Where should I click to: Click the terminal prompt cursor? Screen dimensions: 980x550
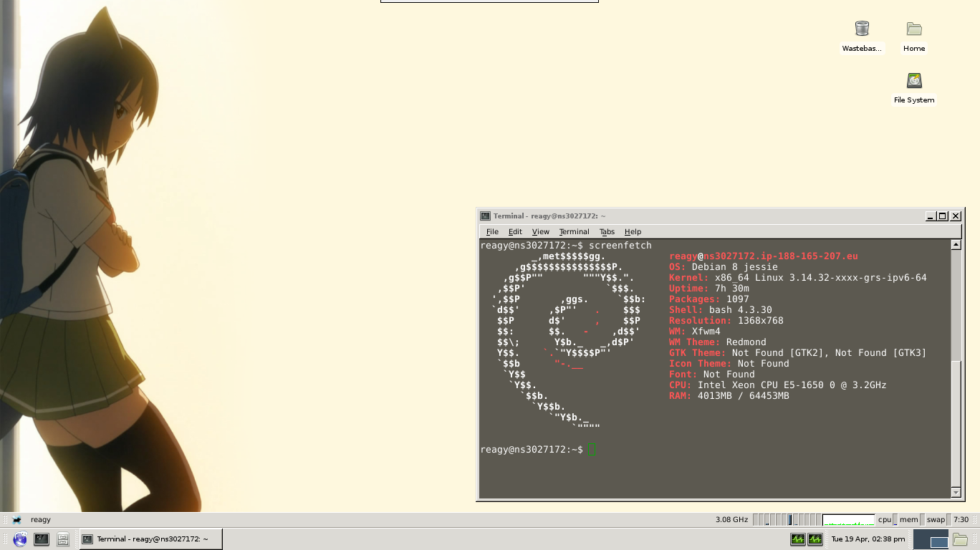click(592, 449)
